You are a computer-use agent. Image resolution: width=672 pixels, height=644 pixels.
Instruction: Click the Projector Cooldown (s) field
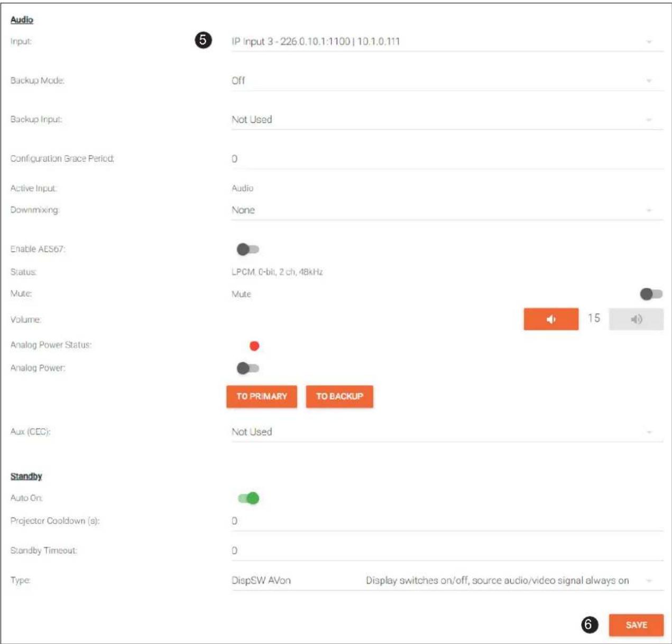click(x=447, y=521)
